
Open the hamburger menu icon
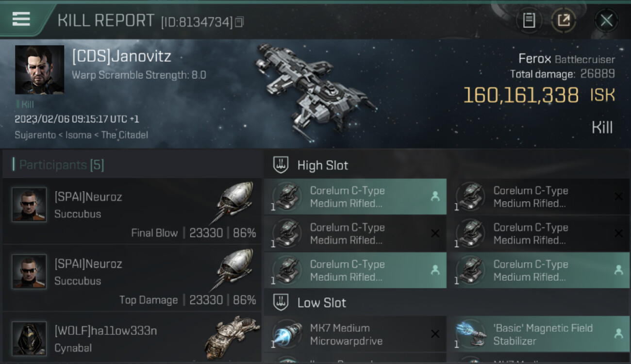click(21, 19)
